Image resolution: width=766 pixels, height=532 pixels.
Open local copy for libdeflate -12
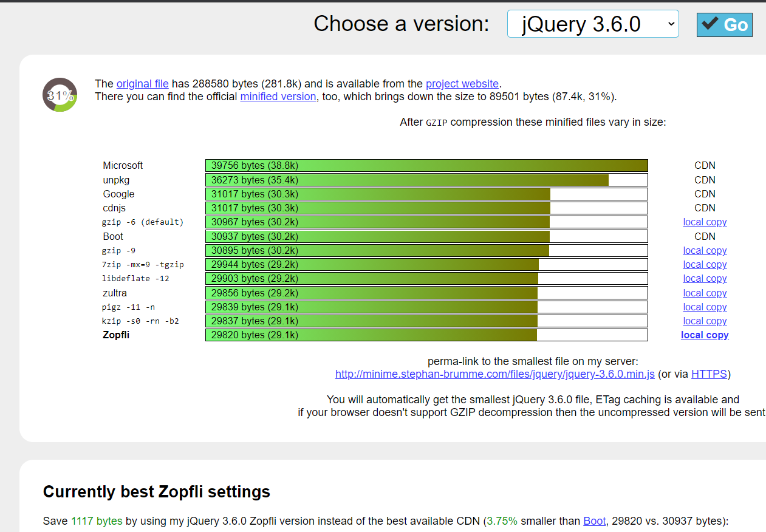pyautogui.click(x=705, y=279)
